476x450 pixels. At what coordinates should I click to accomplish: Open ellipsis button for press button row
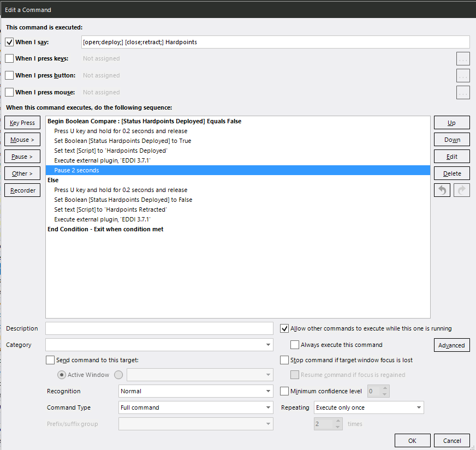click(x=463, y=76)
